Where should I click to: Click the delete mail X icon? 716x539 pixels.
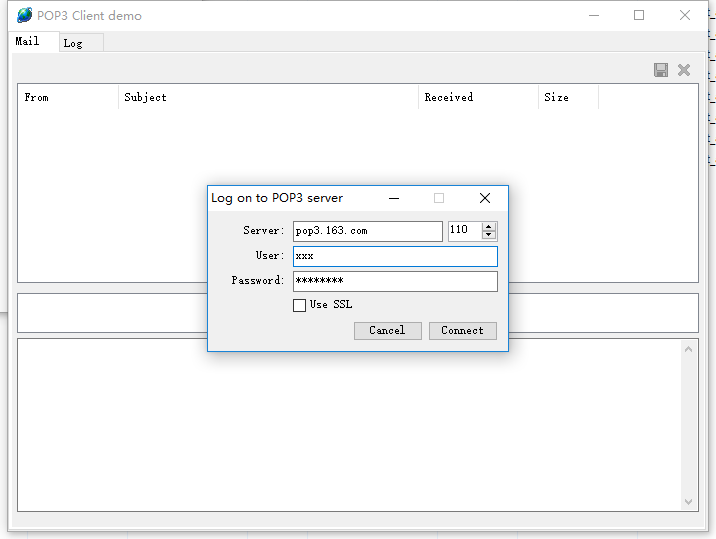tap(684, 70)
